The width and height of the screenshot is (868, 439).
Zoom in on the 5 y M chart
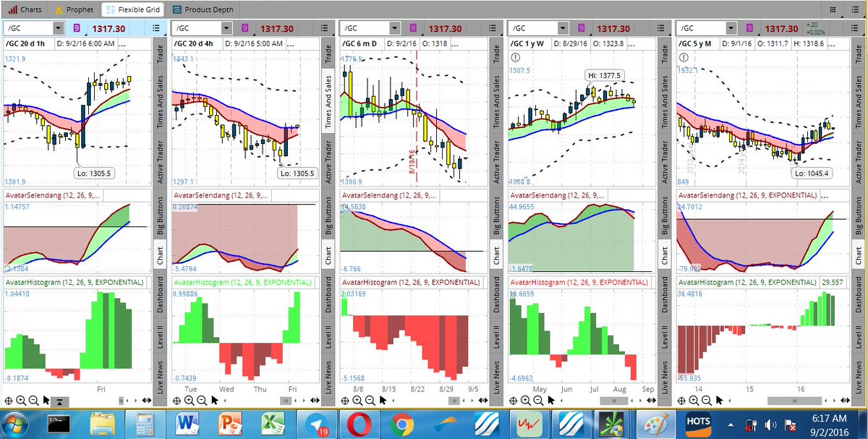tap(693, 400)
